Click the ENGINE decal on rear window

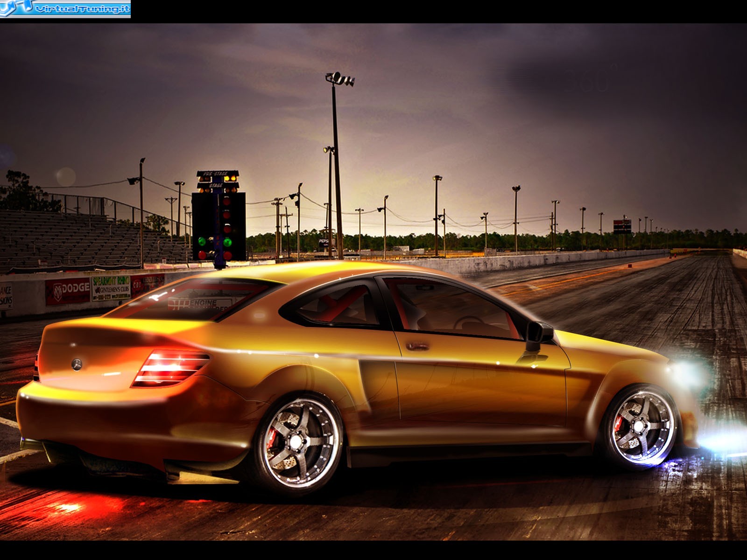200,304
